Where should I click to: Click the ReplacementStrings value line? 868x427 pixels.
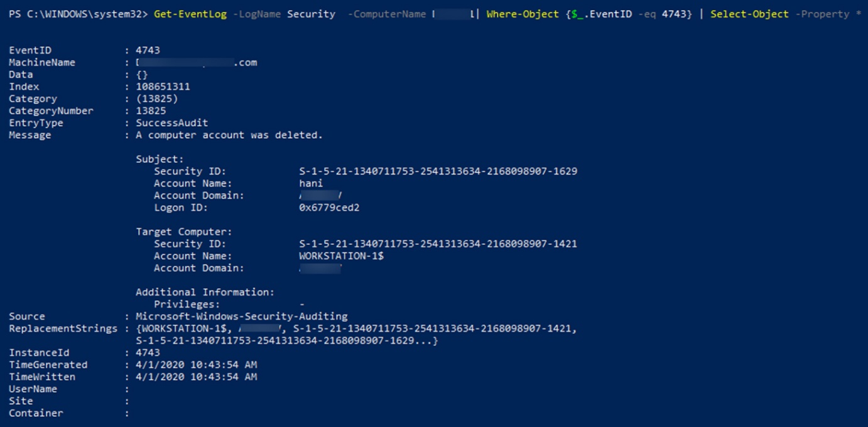tap(356, 328)
